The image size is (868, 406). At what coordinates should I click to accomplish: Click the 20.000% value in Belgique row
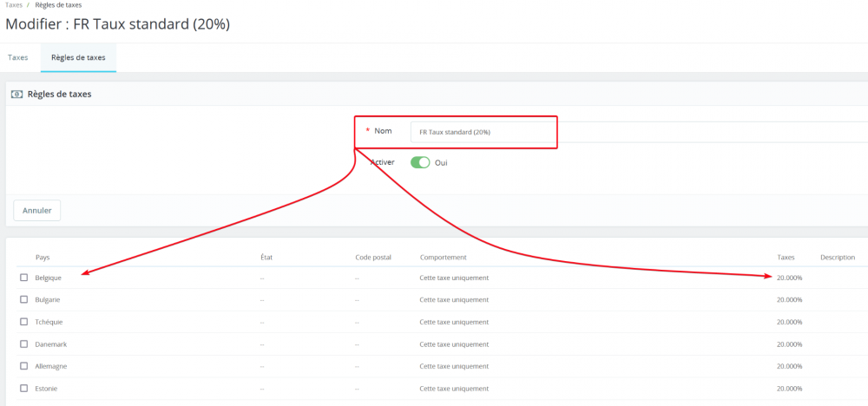(x=789, y=278)
